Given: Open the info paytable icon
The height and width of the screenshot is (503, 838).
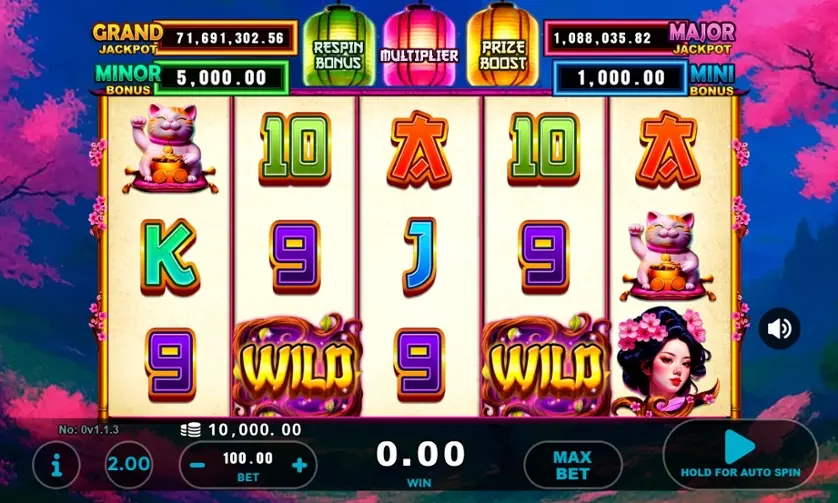Looking at the screenshot, I should point(56,465).
